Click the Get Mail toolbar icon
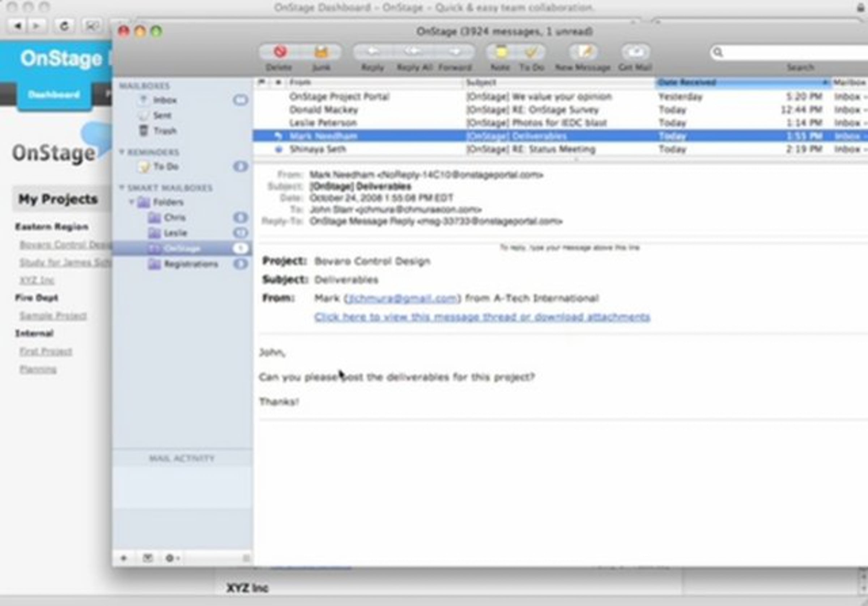The height and width of the screenshot is (606, 868). tap(635, 52)
